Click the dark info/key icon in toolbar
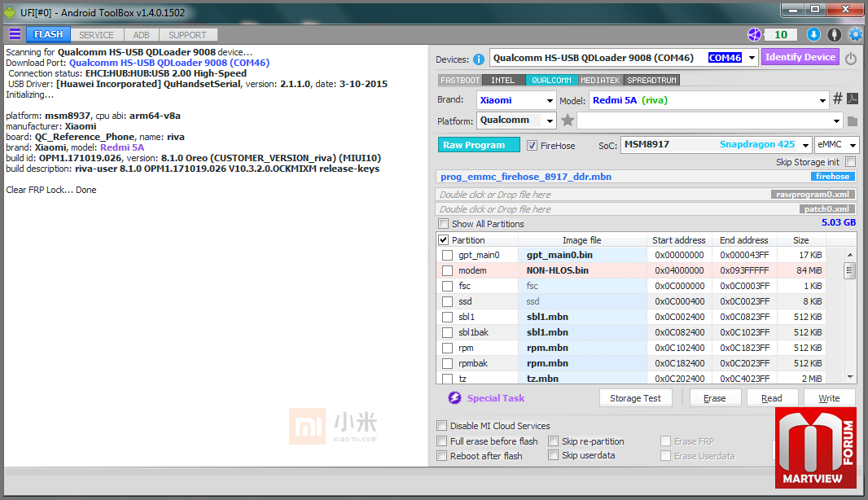 (x=835, y=34)
